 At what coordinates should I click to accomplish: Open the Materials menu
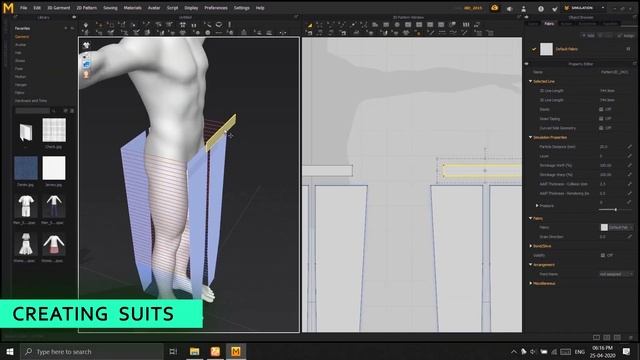[x=133, y=8]
